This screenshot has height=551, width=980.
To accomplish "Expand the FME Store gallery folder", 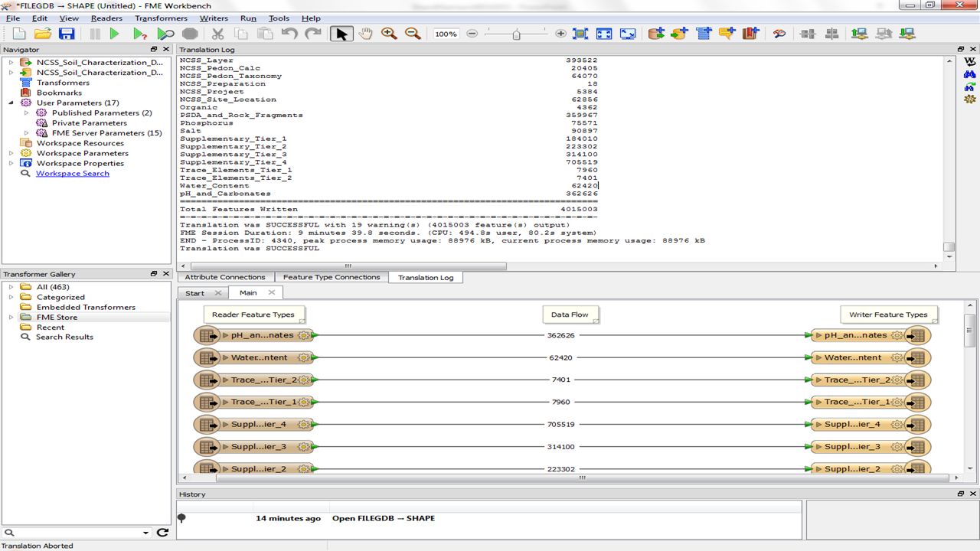I will (x=11, y=317).
